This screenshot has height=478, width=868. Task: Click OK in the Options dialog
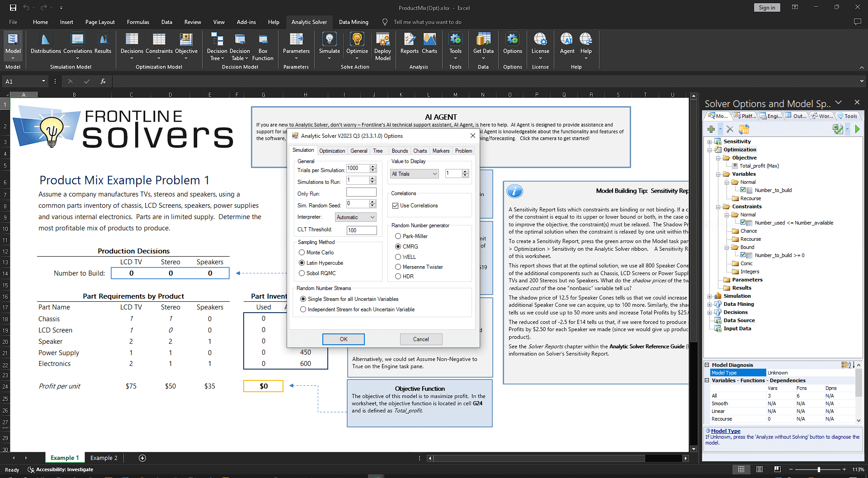pos(344,339)
